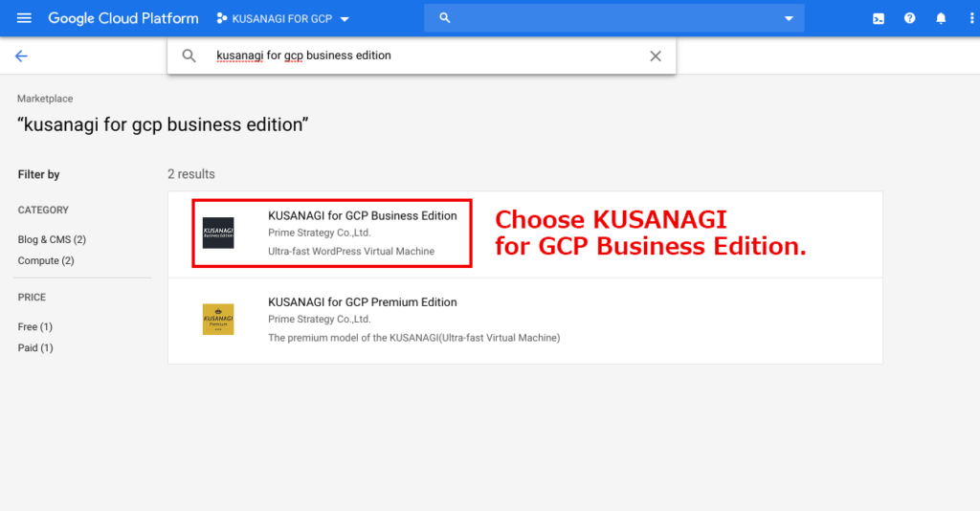
Task: Click the dark KUSANAGI Business Edition logo
Action: coord(218,233)
